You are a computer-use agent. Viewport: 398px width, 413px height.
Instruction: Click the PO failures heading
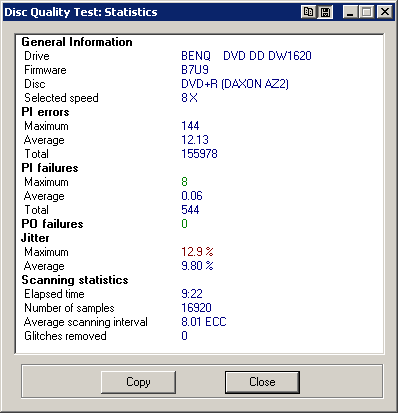(52, 224)
